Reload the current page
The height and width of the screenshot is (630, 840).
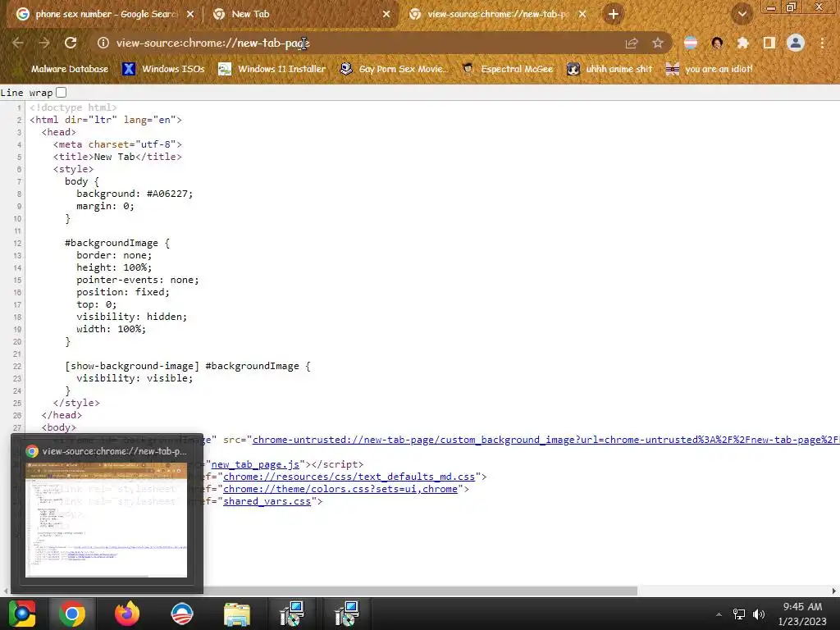71,43
